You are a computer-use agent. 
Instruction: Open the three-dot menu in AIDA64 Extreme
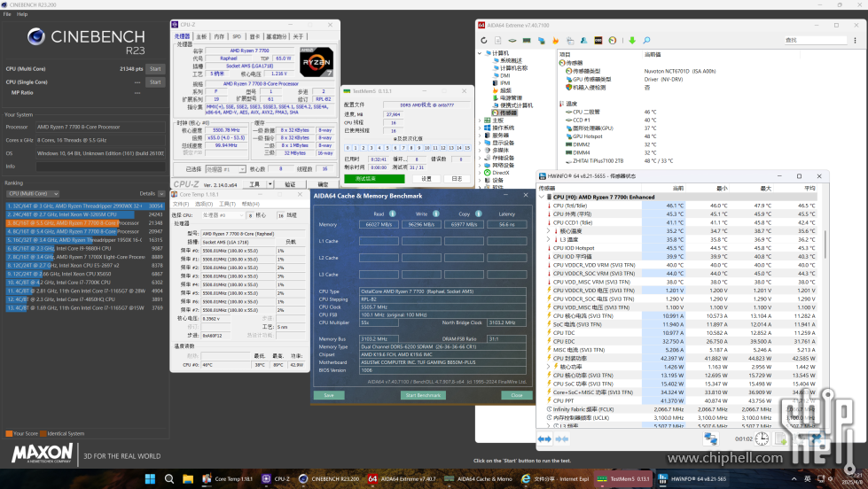click(x=855, y=41)
